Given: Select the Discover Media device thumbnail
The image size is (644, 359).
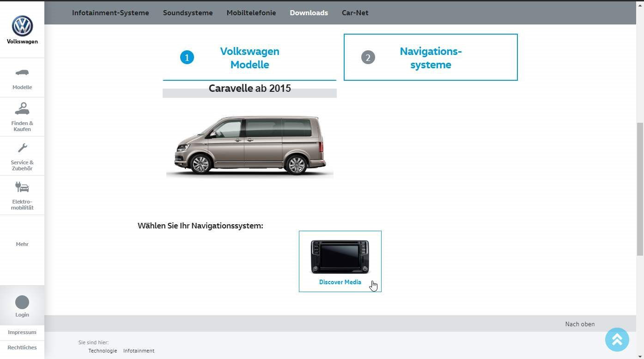Looking at the screenshot, I should 340,257.
